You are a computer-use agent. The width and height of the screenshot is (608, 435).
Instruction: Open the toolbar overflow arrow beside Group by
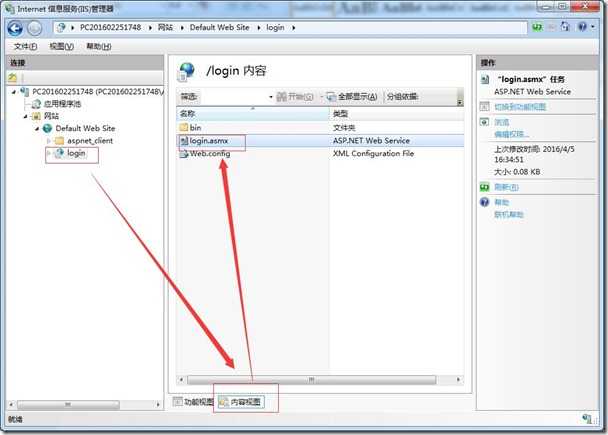click(x=460, y=102)
